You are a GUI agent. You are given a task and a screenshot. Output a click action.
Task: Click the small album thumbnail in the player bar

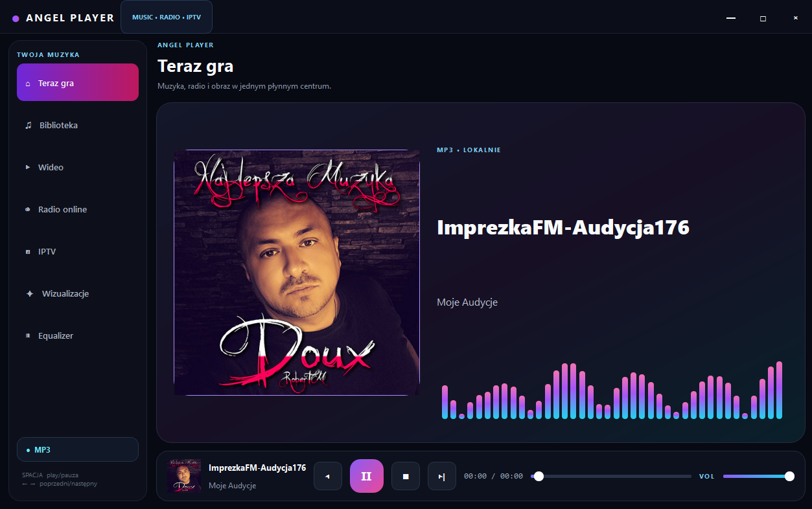pos(184,476)
